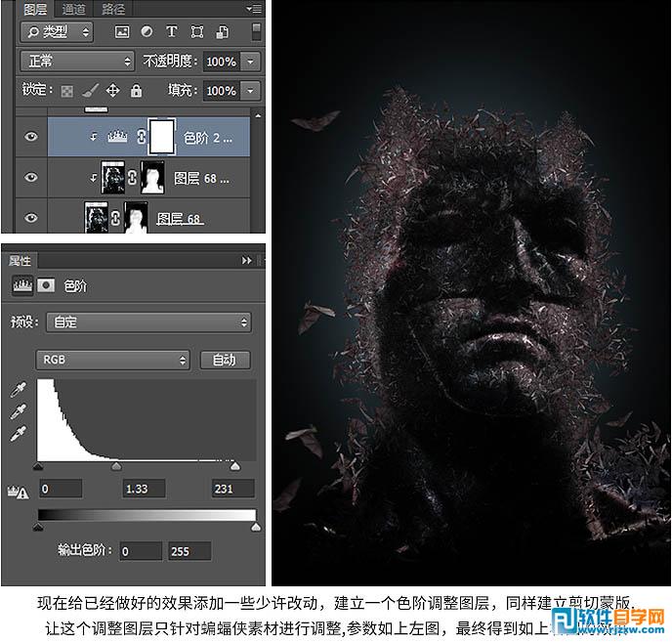This screenshot has height=643, width=672.
Task: Open the 正常 blend mode dropdown
Action: 77,62
